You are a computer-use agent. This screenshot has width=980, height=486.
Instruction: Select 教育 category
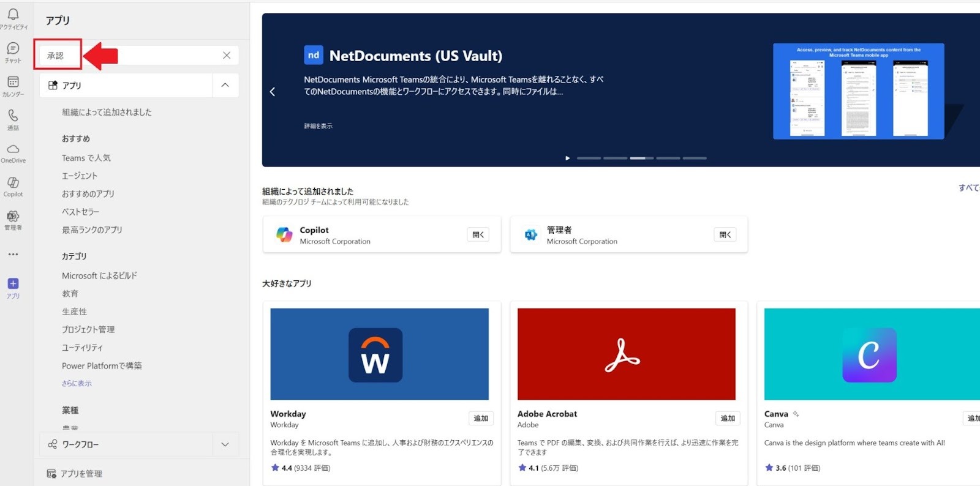pos(70,293)
